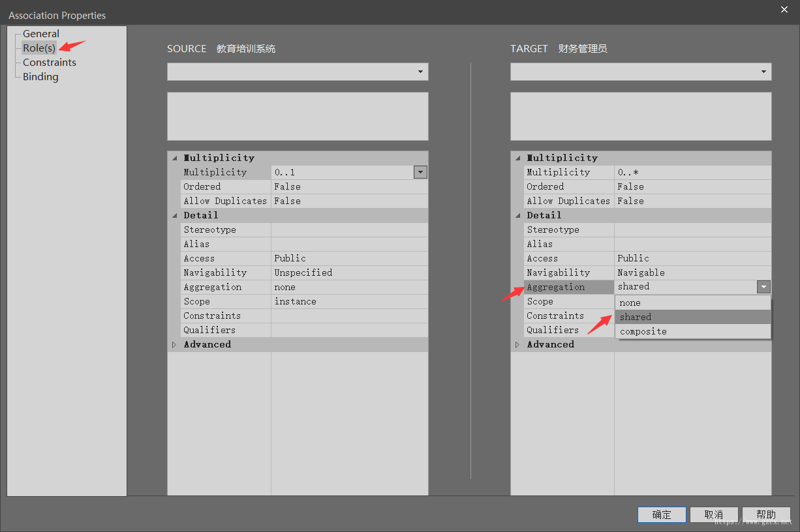Open the SOURCE role name dropdown
This screenshot has width=800, height=532.
pos(421,72)
